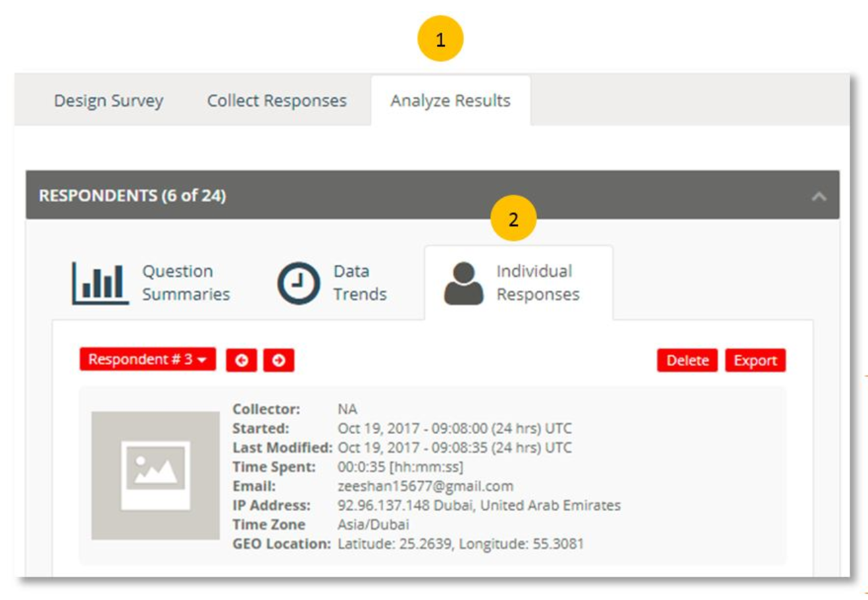Viewport: 868px width, 600px height.
Task: Click the bar chart Question Summaries icon
Action: click(100, 283)
